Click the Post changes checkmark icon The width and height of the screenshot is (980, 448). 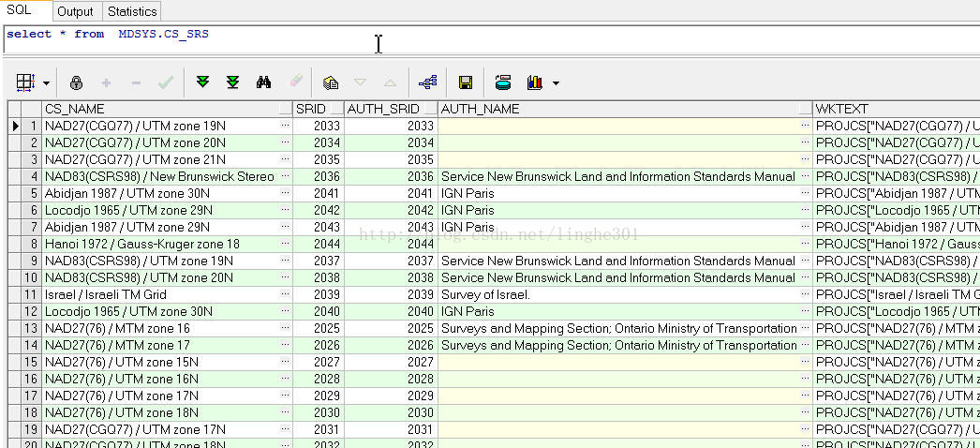[x=166, y=82]
